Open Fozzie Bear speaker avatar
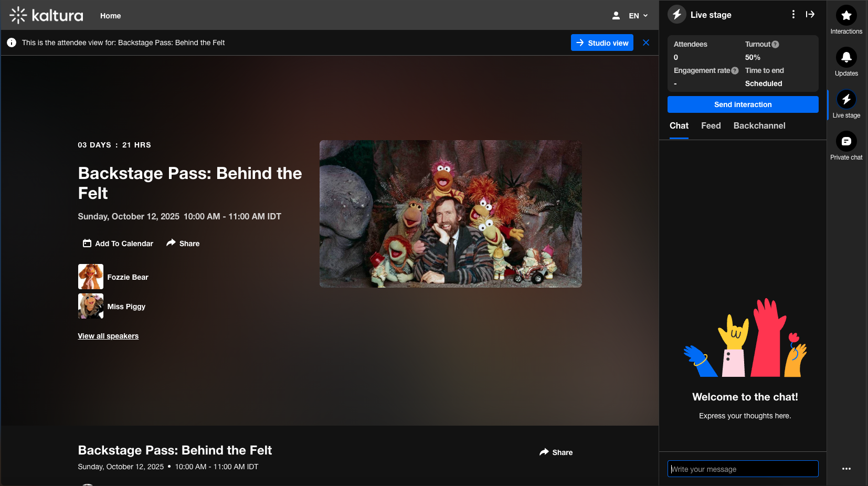This screenshot has height=486, width=868. pos(91,277)
